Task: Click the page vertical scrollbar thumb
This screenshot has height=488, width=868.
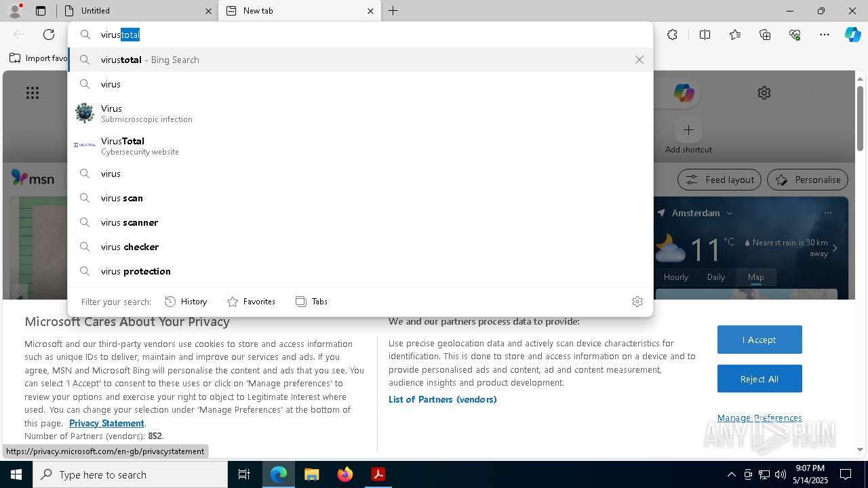Action: 861,119
